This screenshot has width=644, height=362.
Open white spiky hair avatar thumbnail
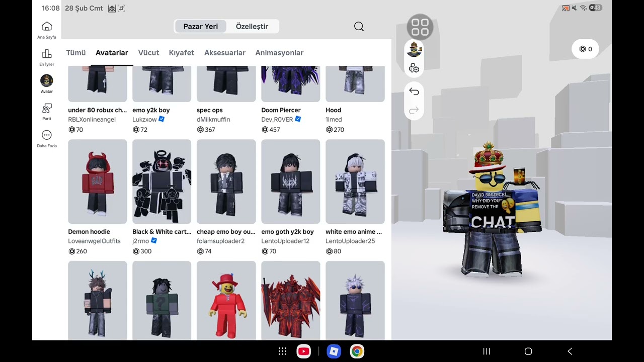(355, 301)
